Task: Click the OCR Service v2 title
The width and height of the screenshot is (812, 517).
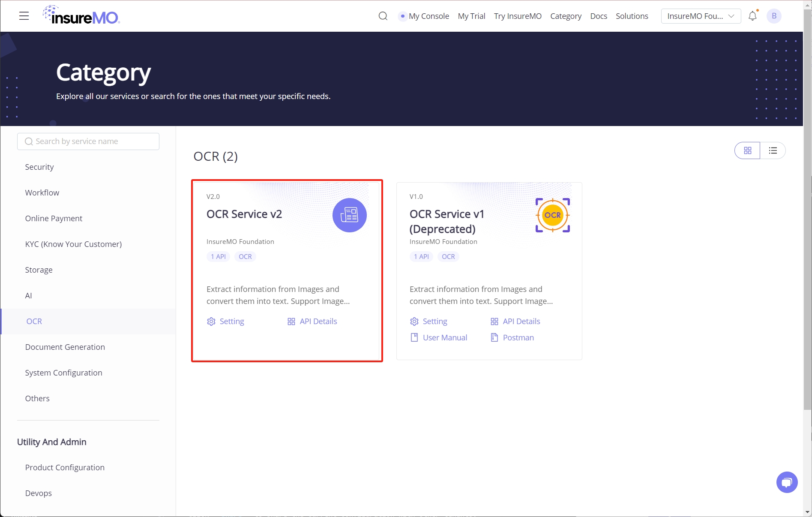Action: coord(244,214)
